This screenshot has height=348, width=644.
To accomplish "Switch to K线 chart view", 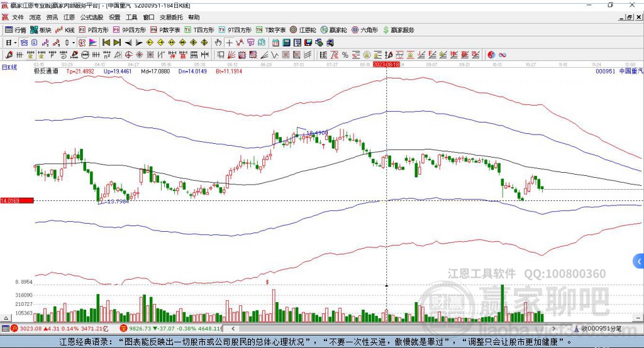I will coord(65,30).
